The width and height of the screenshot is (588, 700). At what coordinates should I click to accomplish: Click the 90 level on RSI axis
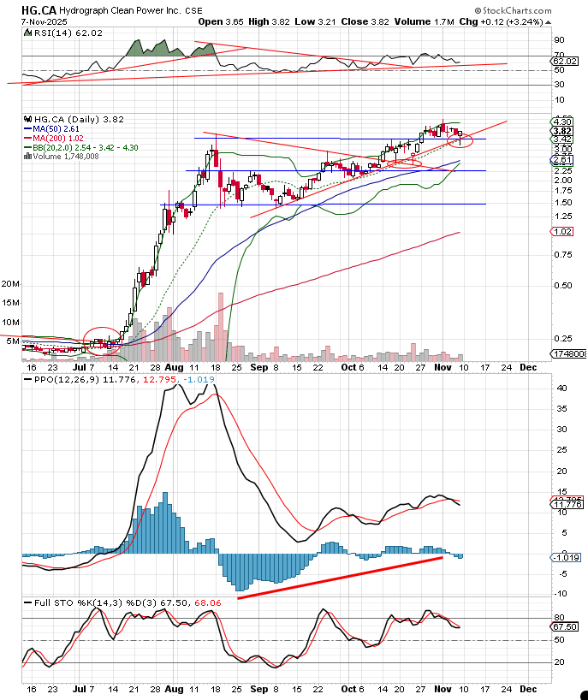[x=560, y=39]
